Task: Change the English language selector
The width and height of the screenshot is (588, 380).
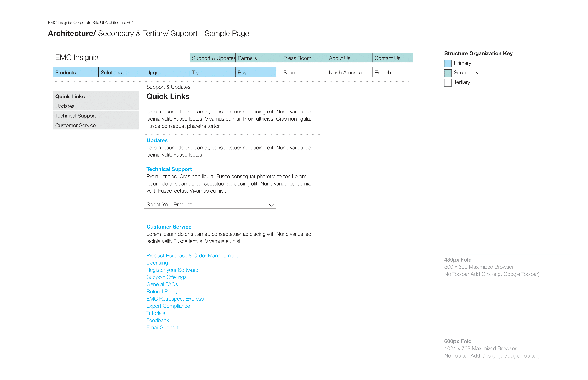Action: [x=392, y=72]
